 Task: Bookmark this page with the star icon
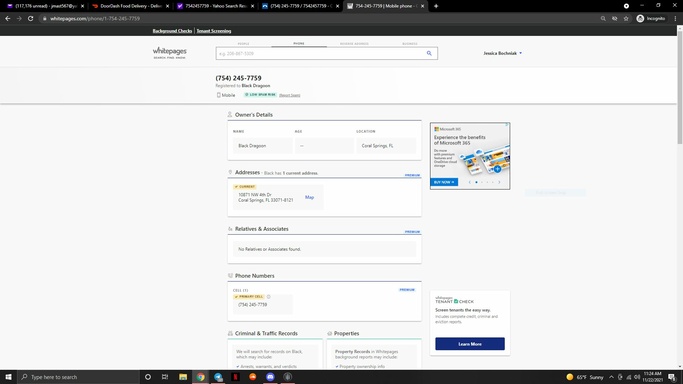(x=626, y=18)
